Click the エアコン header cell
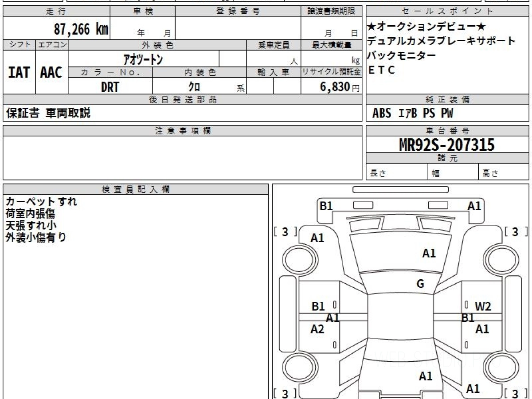Screen dimensions: 532x399 coord(52,45)
